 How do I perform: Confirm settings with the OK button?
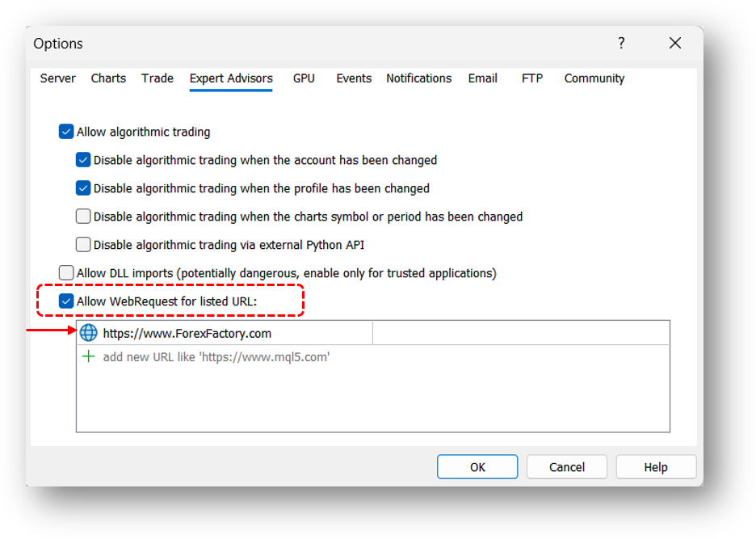[x=477, y=466]
